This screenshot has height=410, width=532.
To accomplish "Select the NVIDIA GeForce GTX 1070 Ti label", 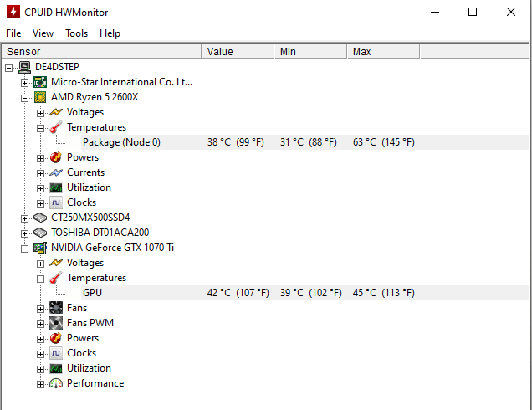I will click(x=112, y=248).
